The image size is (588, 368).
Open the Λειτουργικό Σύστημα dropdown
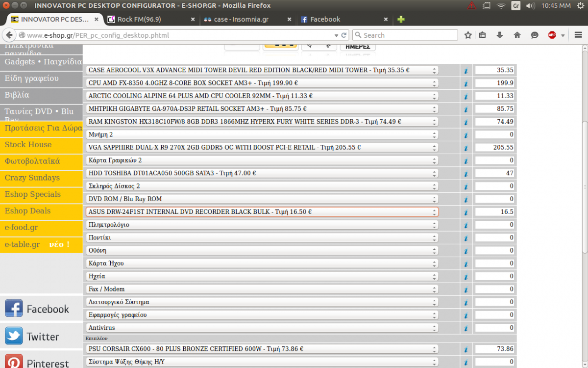coord(262,302)
